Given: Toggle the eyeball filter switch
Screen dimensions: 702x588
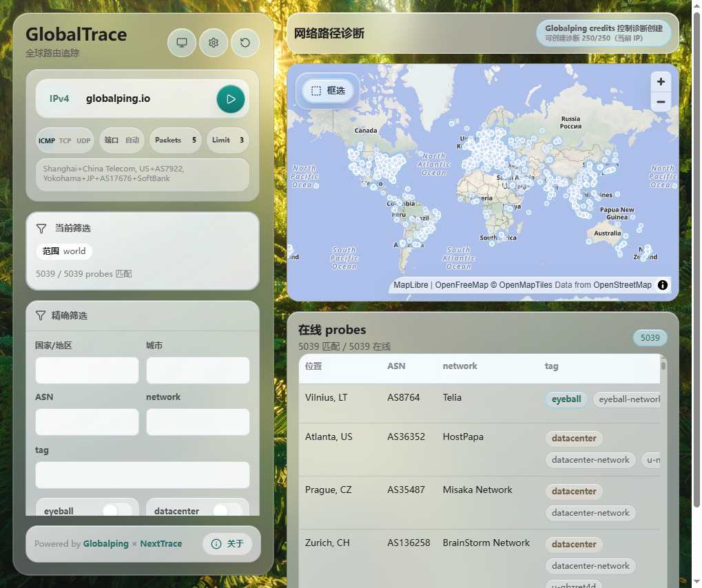Looking at the screenshot, I should pyautogui.click(x=117, y=510).
